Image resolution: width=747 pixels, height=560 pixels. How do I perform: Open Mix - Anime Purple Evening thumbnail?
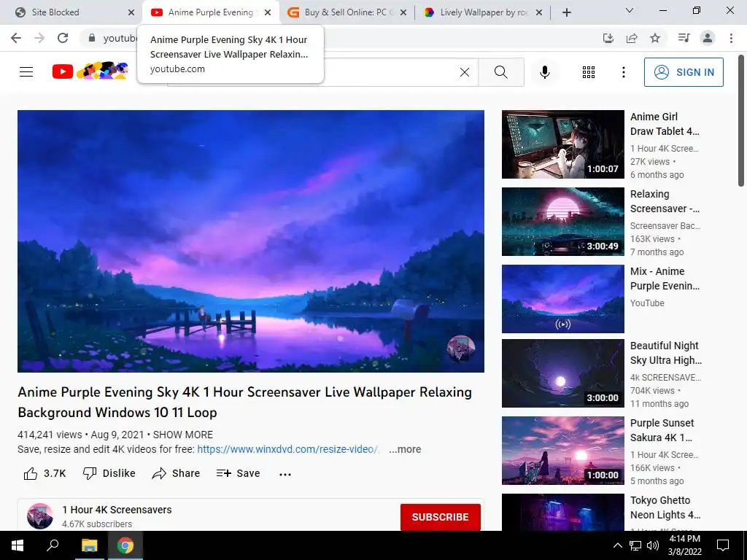tap(562, 298)
